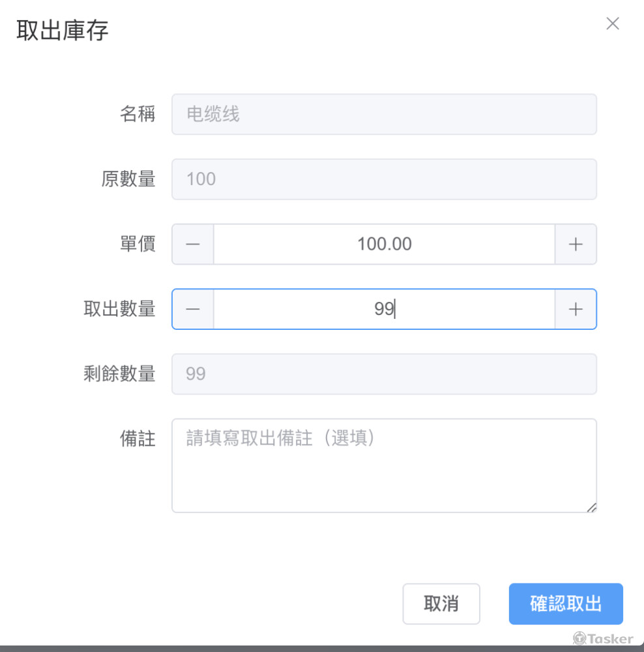
Task: Click the Tasker watermark logo
Action: (603, 638)
